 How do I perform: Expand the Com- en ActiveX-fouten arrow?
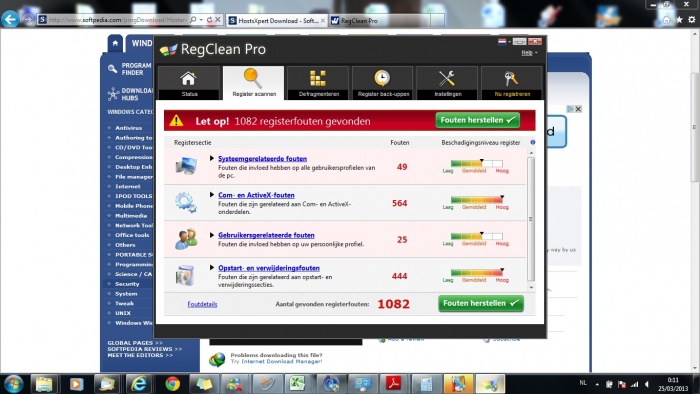212,195
